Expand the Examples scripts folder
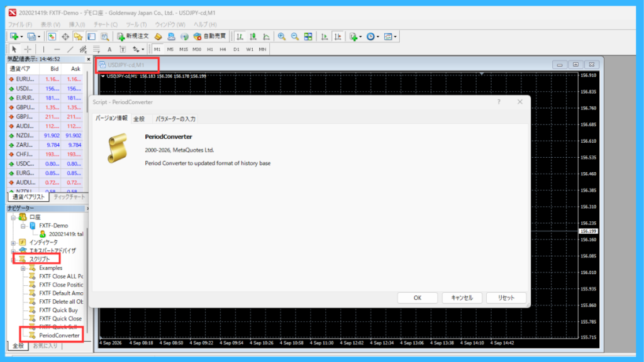Image resolution: width=644 pixels, height=362 pixels. 23,268
